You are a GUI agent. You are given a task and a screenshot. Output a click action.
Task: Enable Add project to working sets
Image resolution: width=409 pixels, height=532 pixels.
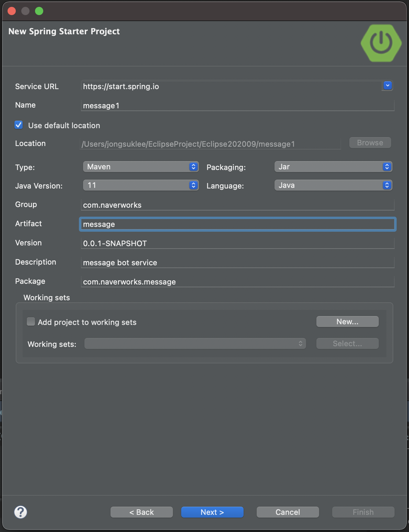tap(31, 322)
